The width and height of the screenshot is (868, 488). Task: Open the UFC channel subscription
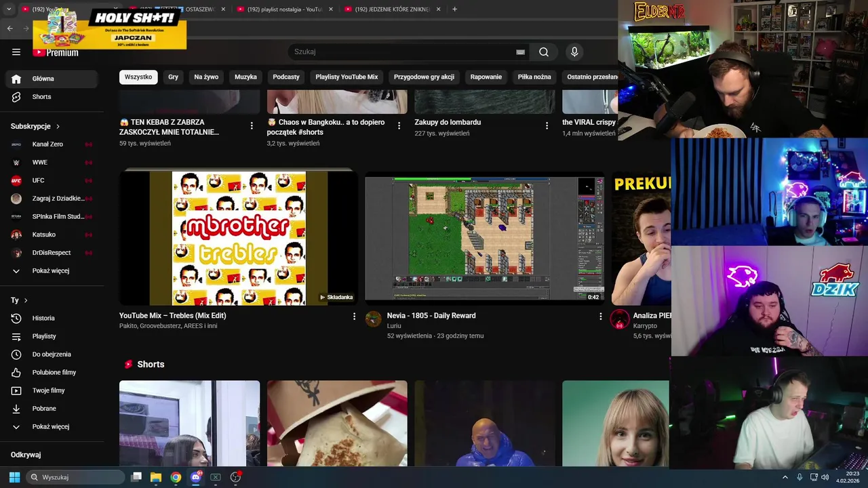pos(52,180)
